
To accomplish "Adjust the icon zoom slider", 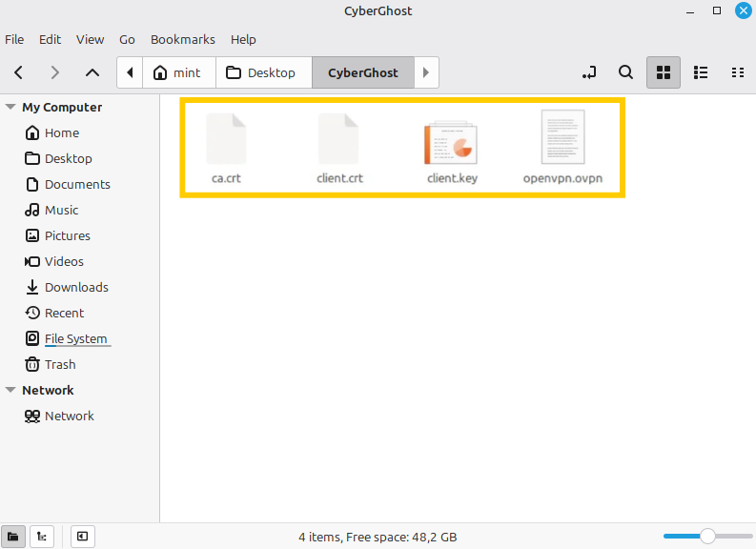I will (x=707, y=536).
